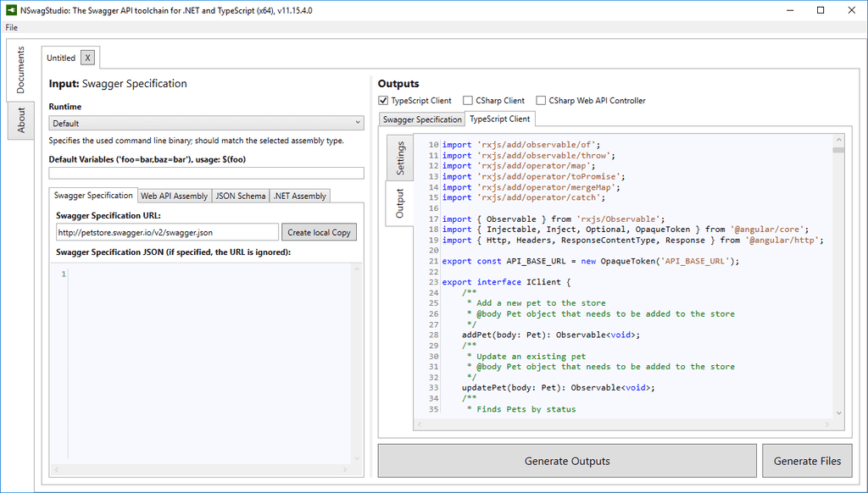Switch to the About side tab
The width and height of the screenshot is (868, 493).
(x=22, y=120)
